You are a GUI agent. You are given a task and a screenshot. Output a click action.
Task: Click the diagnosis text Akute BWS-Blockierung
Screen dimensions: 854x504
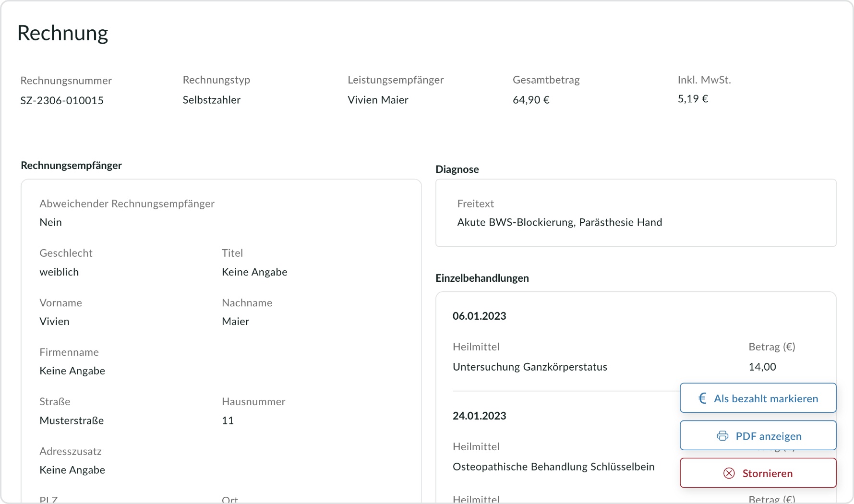pos(559,222)
